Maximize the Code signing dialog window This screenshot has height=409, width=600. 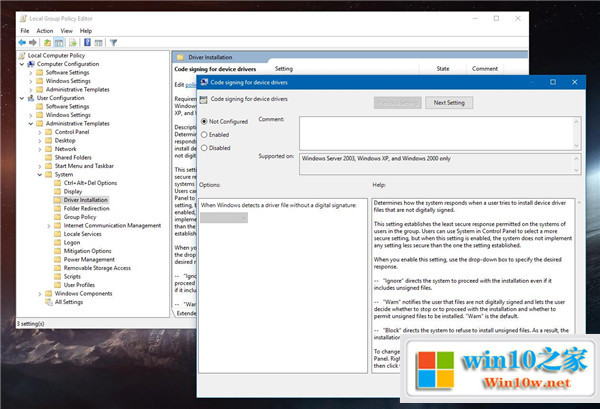pos(553,82)
